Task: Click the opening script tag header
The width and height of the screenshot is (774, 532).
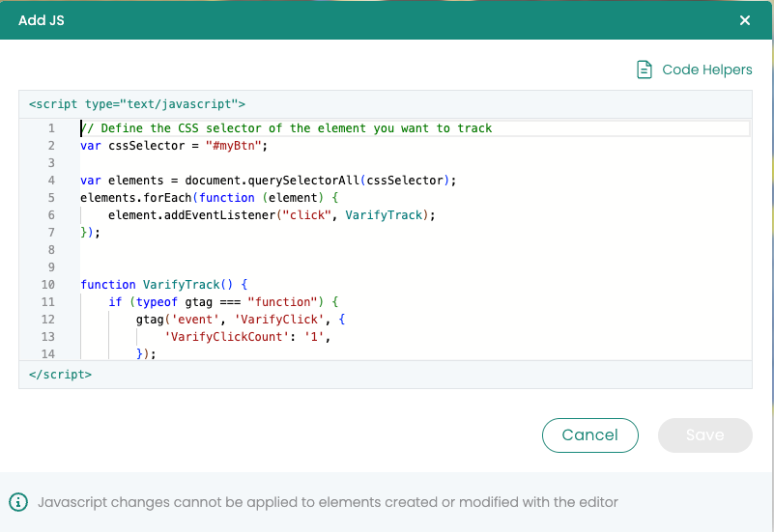Action: pos(137,104)
